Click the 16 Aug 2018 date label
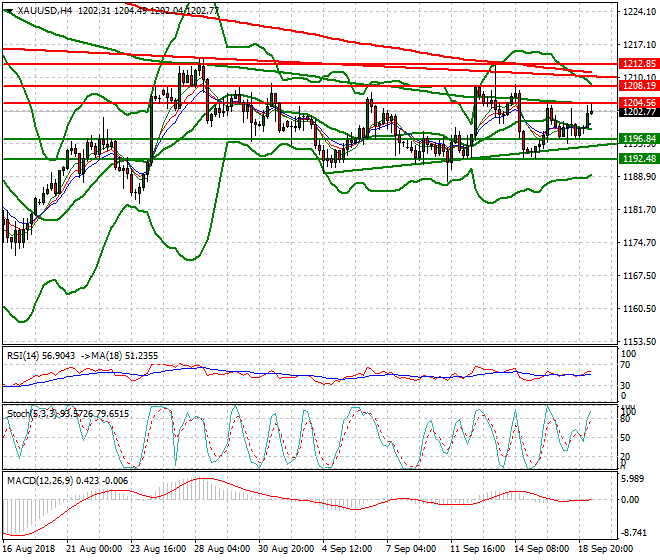 [29, 549]
